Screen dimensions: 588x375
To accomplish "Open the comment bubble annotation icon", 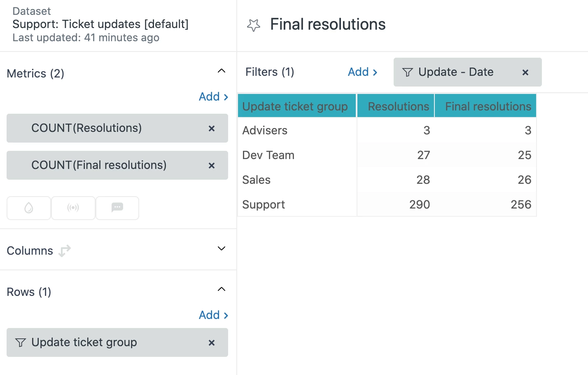I will [x=117, y=208].
